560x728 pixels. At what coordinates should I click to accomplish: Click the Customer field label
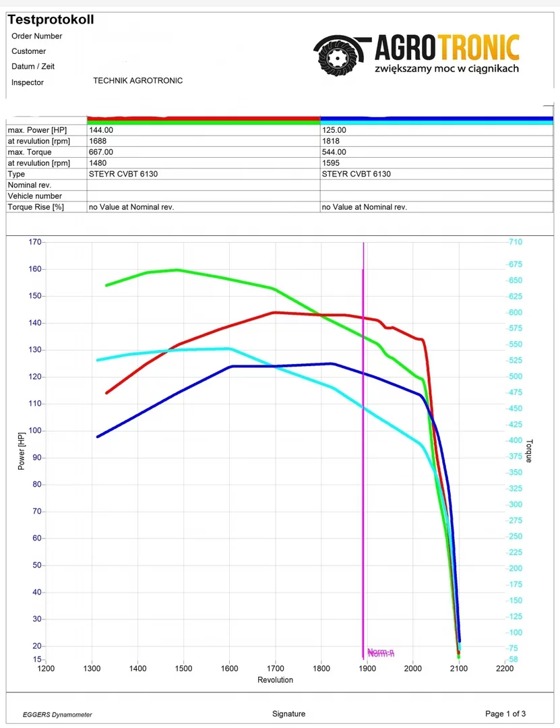[29, 51]
